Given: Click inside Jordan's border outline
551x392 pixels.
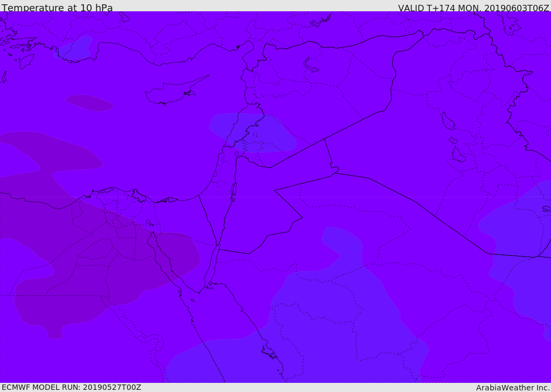Looking at the screenshot, I should pos(260,207).
